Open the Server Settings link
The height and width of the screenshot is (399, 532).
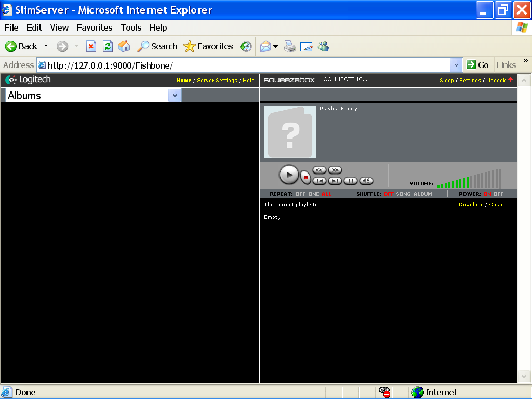217,81
